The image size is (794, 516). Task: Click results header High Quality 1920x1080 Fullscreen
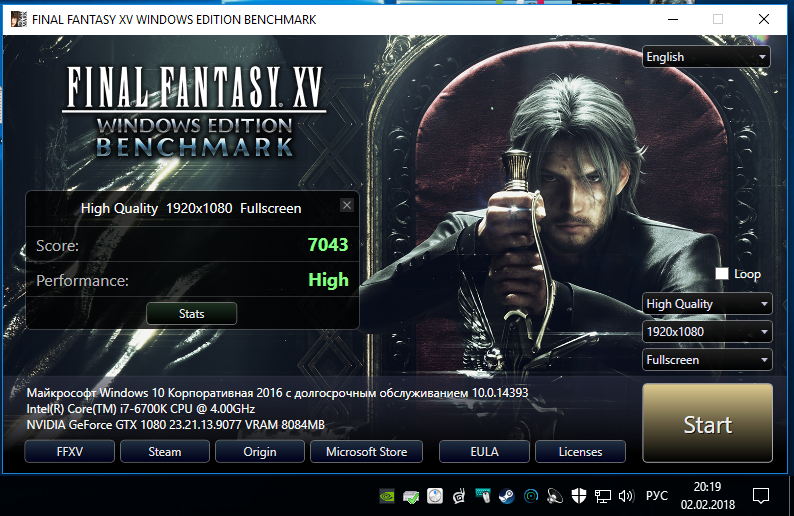(x=191, y=209)
